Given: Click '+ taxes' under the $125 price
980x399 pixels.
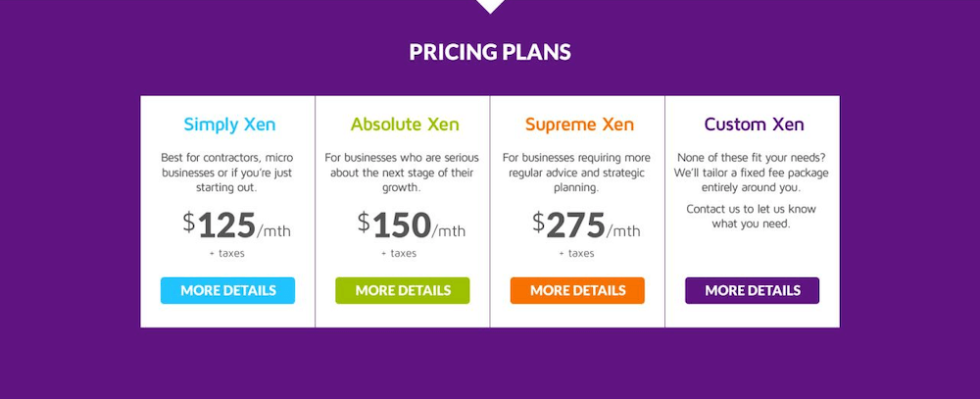Looking at the screenshot, I should coord(226,253).
